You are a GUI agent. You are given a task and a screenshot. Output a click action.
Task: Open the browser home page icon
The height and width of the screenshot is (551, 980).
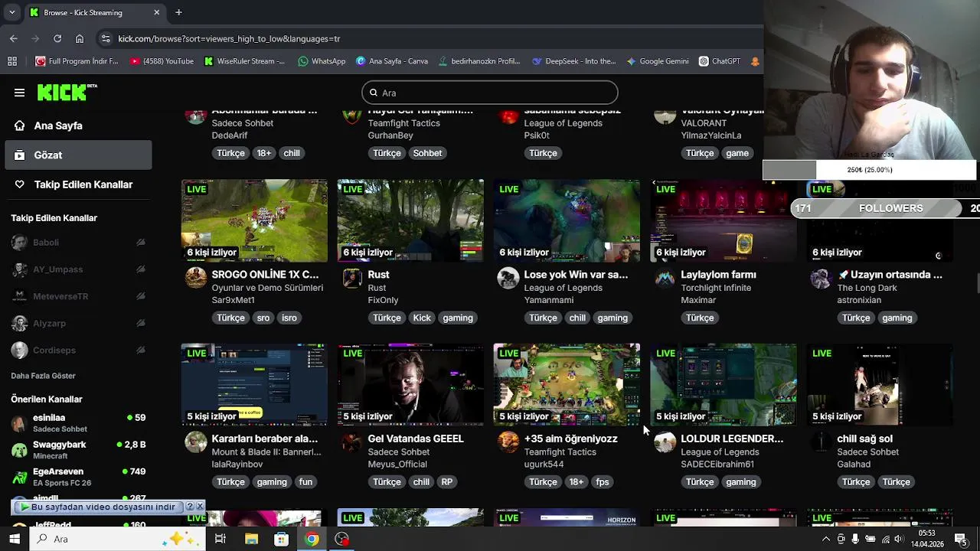coord(80,38)
